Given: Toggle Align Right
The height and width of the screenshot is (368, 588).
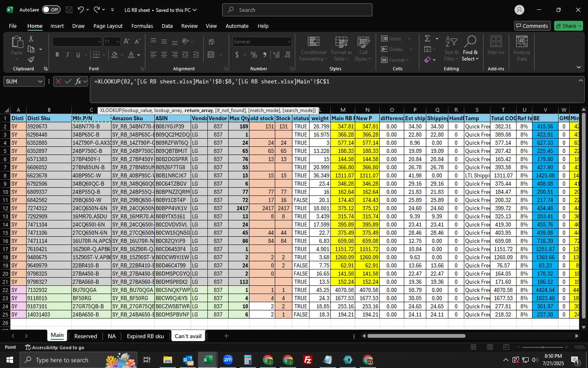Looking at the screenshot, I should [175, 55].
